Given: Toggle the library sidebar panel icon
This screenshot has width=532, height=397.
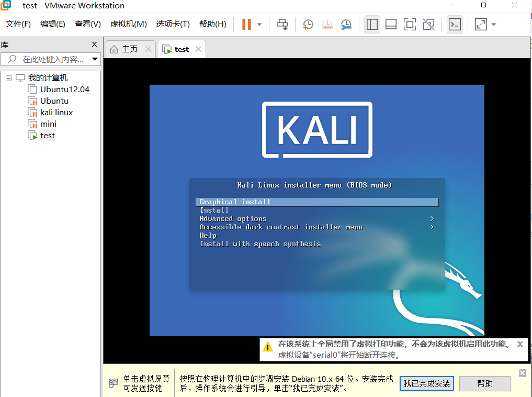Looking at the screenshot, I should pyautogui.click(x=372, y=25).
